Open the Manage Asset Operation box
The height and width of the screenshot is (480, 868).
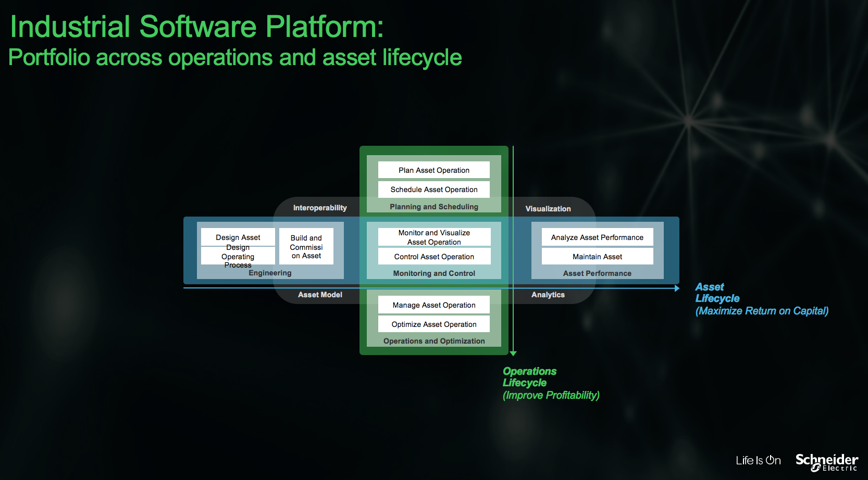(x=434, y=305)
